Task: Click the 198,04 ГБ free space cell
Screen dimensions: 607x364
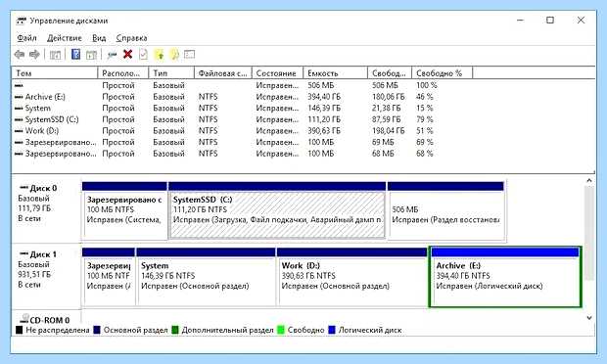Action: pyautogui.click(x=389, y=131)
